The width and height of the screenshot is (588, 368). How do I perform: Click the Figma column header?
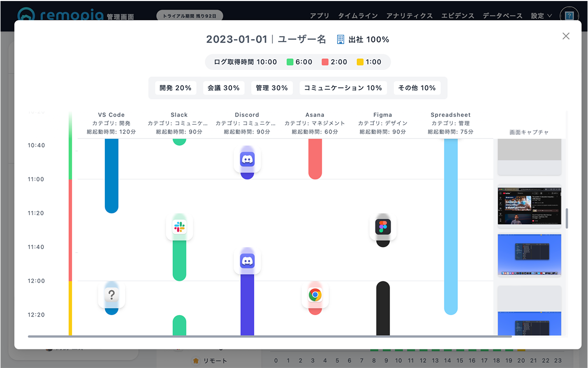[x=383, y=123]
